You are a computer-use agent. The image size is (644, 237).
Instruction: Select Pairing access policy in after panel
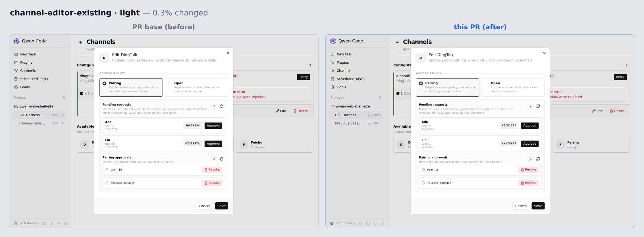pyautogui.click(x=447, y=87)
